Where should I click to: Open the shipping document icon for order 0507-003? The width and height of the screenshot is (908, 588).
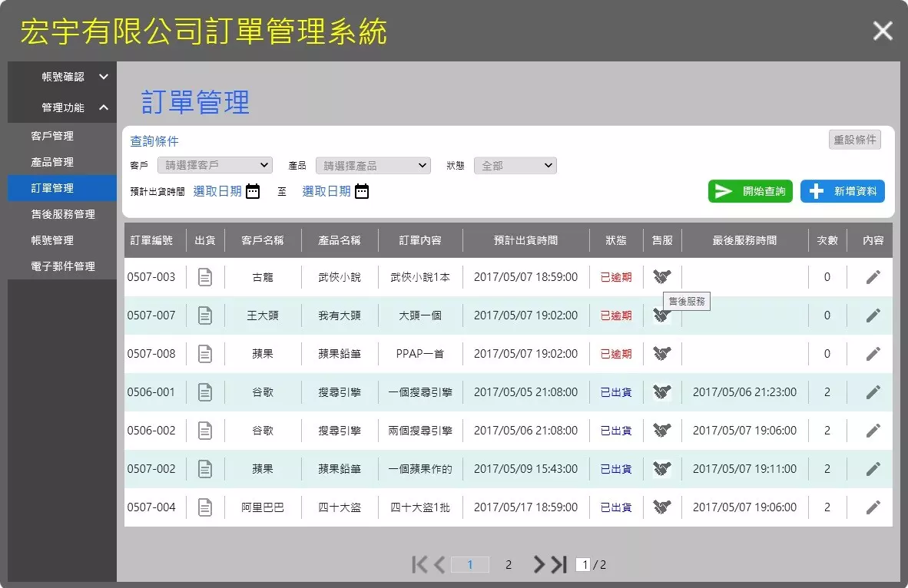click(x=205, y=276)
